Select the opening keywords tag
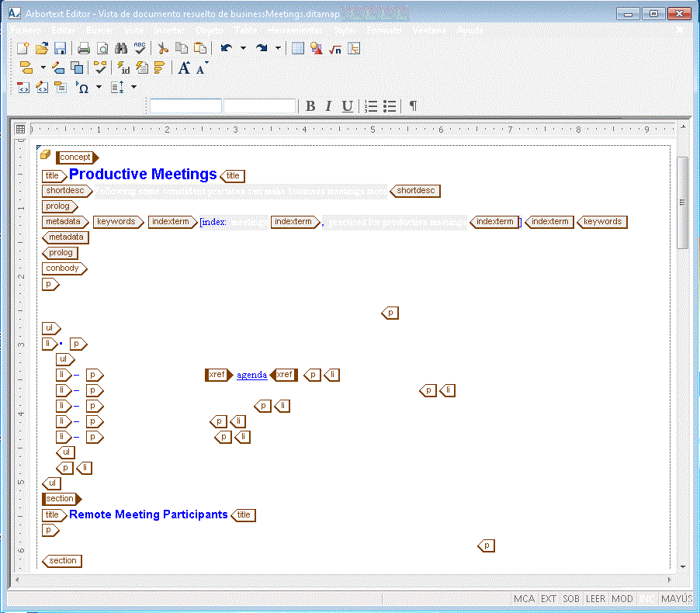The image size is (700, 613). [x=118, y=222]
